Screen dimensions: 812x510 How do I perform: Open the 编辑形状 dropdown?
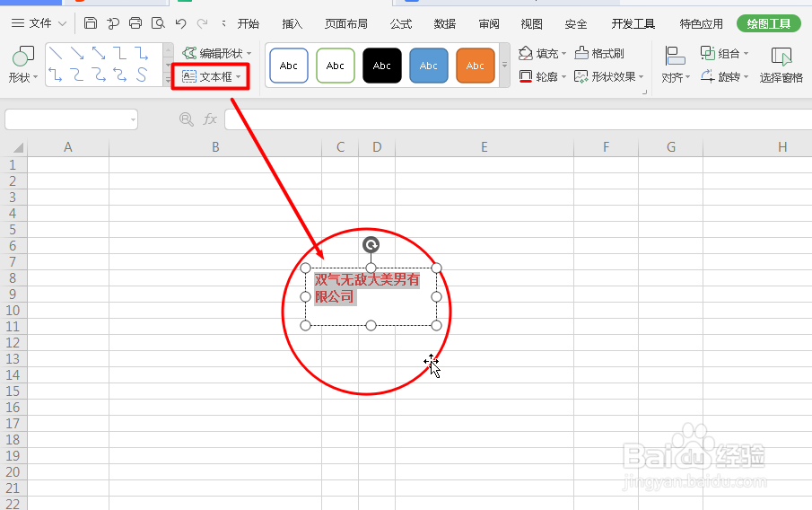click(x=217, y=53)
